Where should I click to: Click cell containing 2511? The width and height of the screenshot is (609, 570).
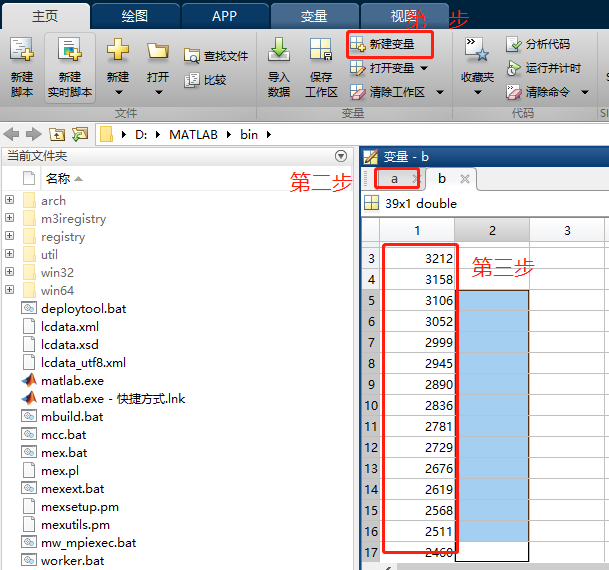419,531
